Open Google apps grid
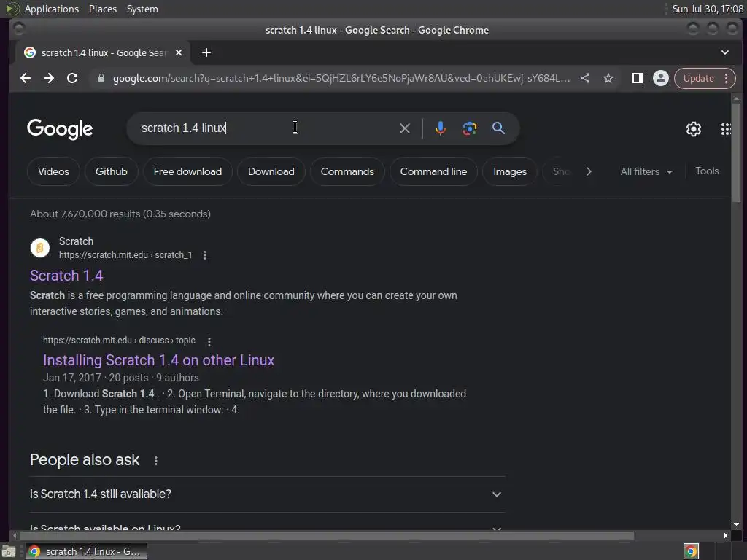 click(726, 128)
